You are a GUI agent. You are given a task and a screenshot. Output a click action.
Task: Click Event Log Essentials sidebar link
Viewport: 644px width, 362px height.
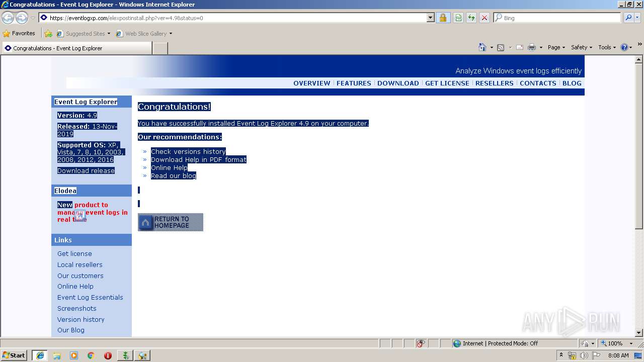[x=90, y=297]
